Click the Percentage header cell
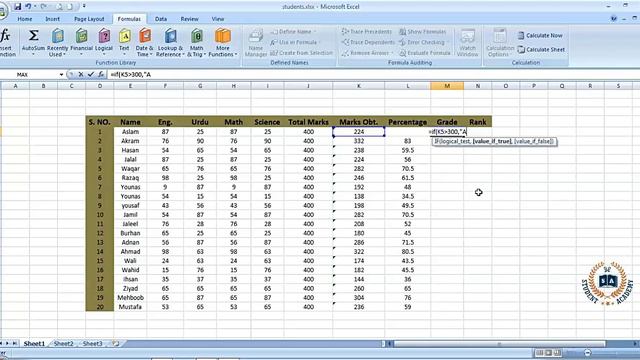Image resolution: width=640 pixels, height=360 pixels. (407, 122)
